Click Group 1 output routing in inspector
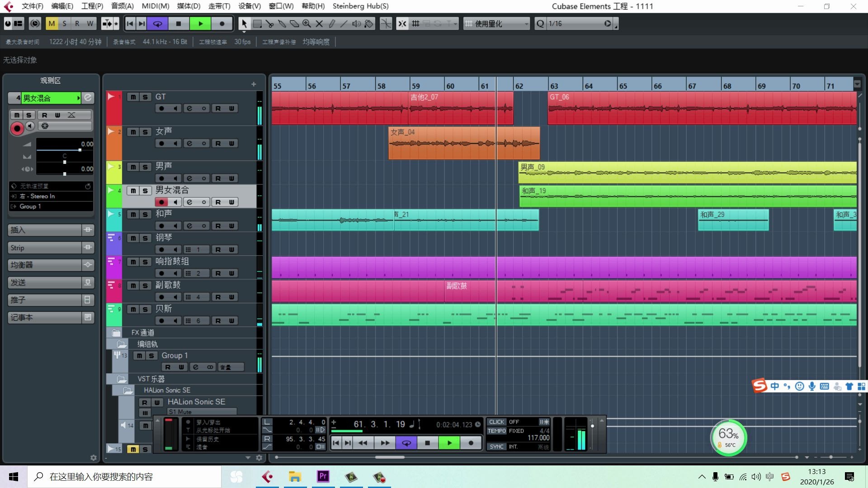The image size is (868, 488). click(x=51, y=206)
